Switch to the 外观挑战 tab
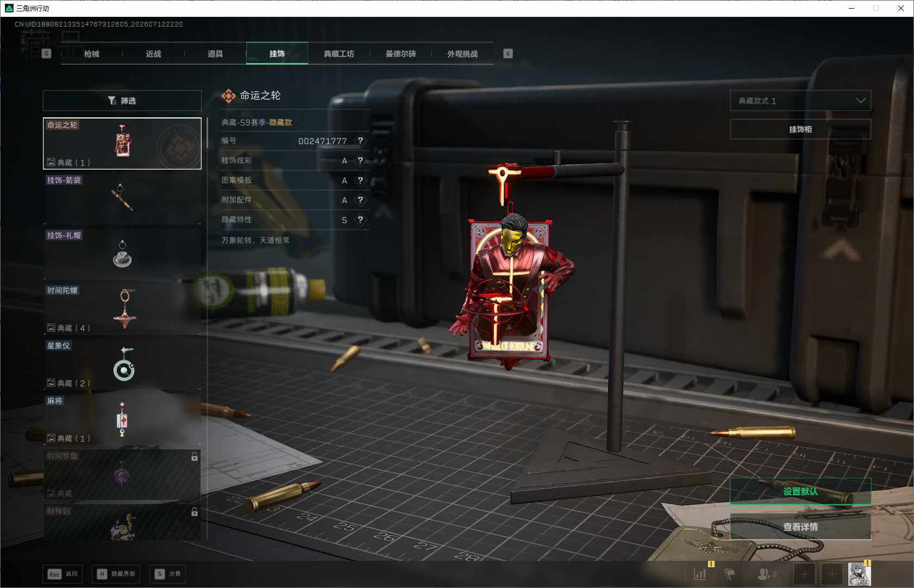This screenshot has height=588, width=914. coord(462,54)
